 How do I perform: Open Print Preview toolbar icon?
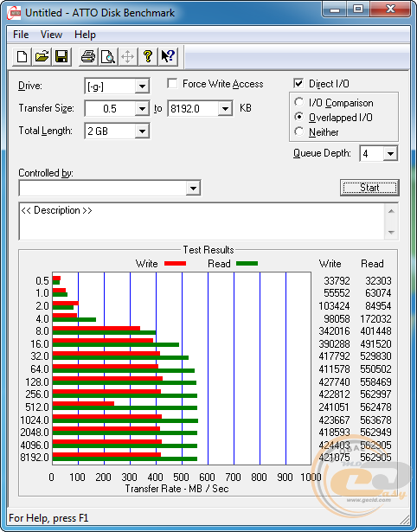coord(108,57)
